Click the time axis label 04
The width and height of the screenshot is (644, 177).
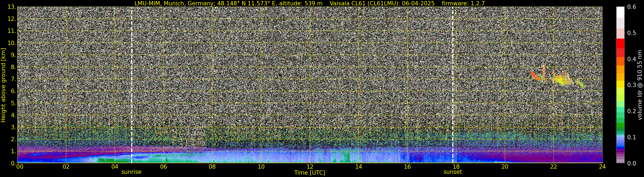(x=115, y=167)
